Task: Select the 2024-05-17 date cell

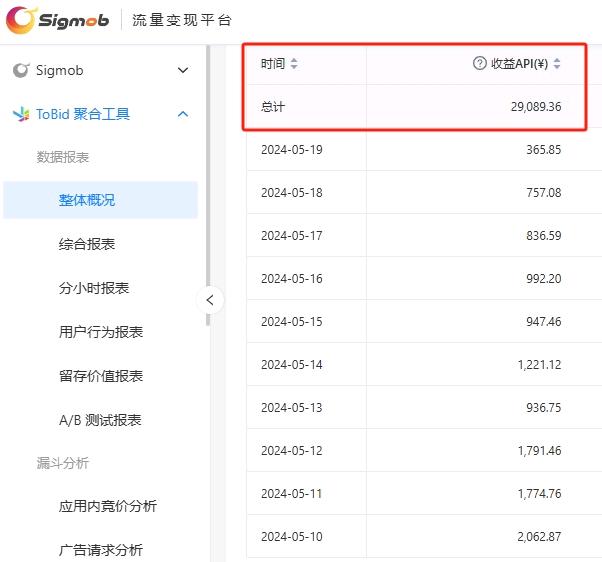Action: (292, 236)
